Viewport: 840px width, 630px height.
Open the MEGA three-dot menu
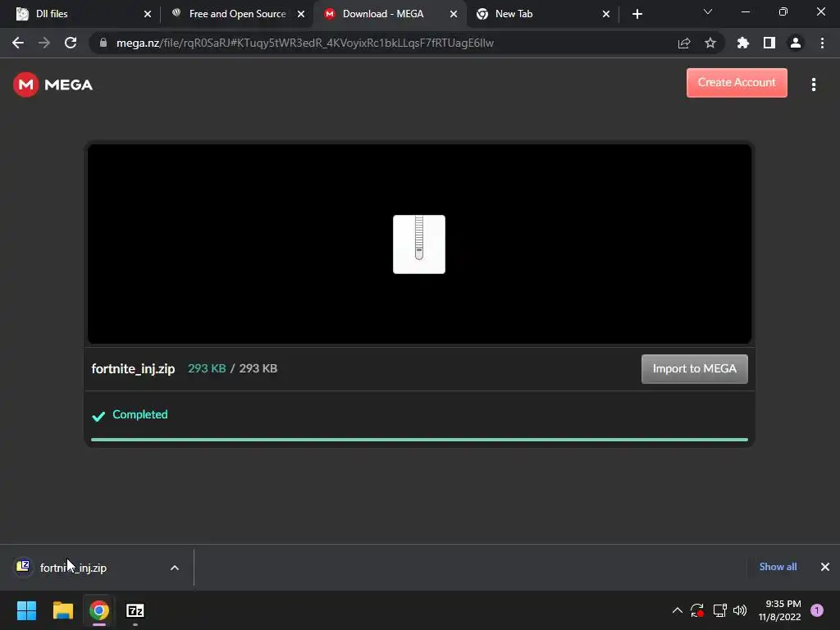click(813, 84)
